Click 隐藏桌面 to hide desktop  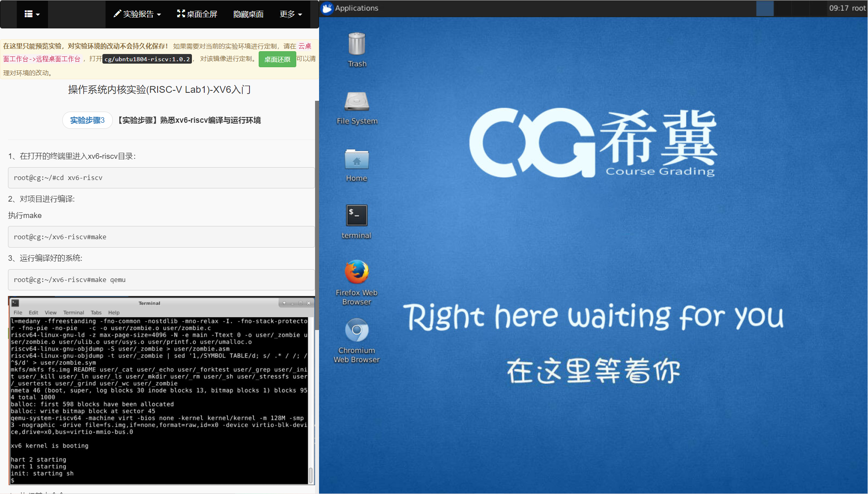248,14
